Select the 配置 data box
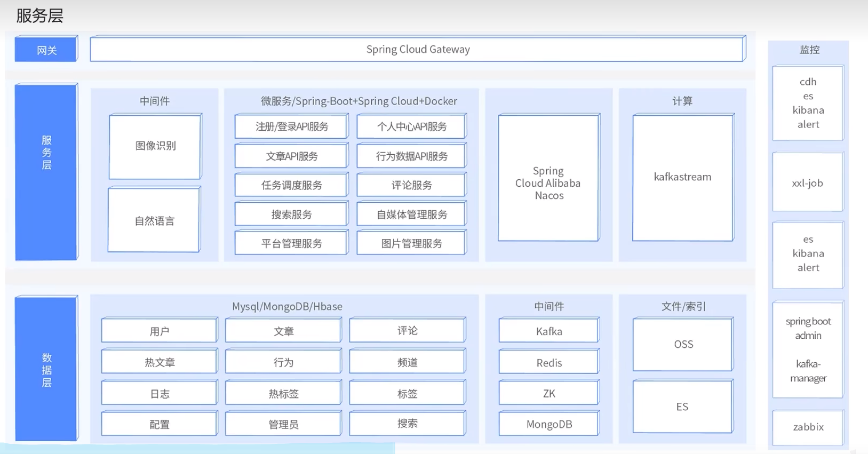 click(x=160, y=424)
